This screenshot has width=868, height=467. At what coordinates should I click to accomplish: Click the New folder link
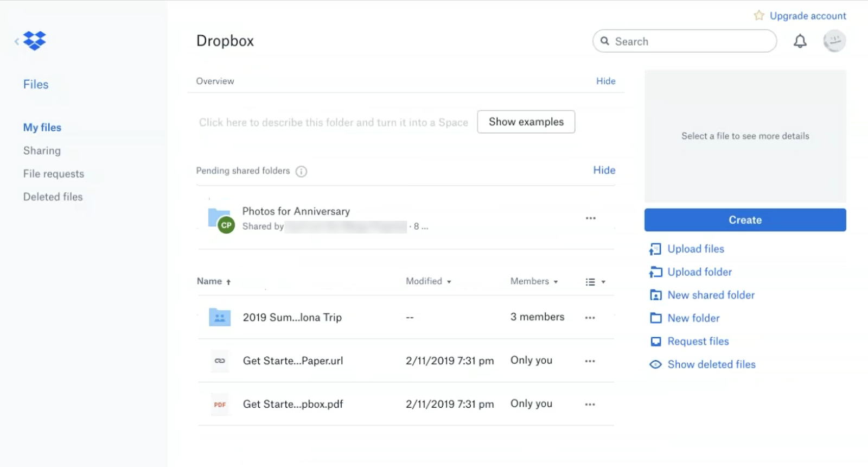pos(693,318)
